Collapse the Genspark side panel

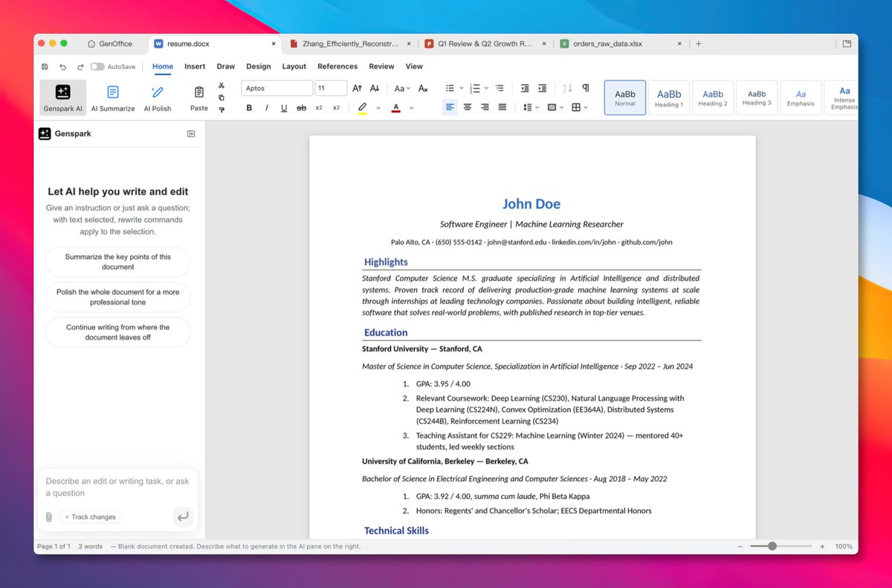(191, 134)
